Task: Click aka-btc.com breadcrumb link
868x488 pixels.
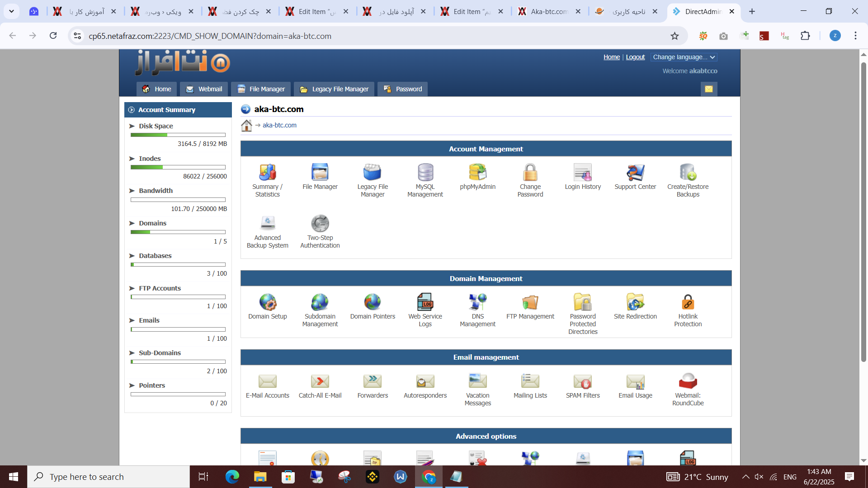Action: click(x=279, y=125)
